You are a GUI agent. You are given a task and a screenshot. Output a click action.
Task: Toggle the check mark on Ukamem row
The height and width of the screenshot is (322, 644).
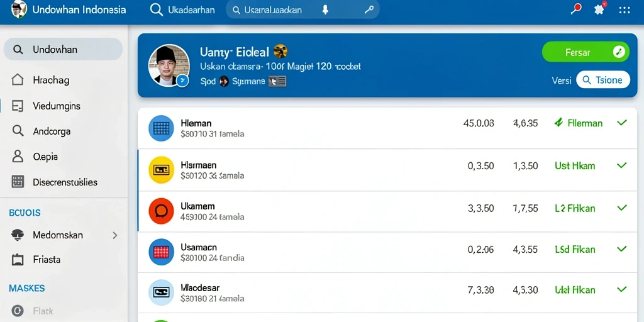[x=622, y=208]
